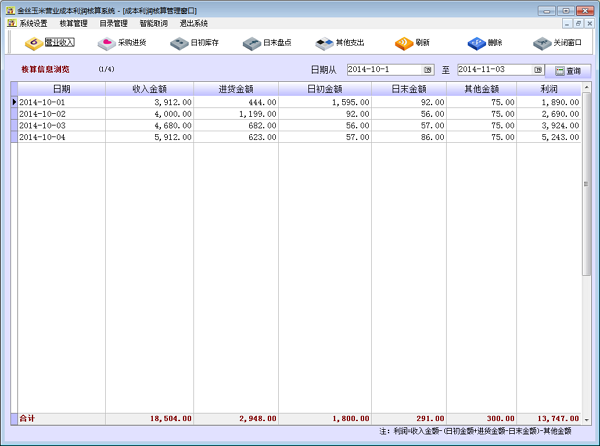Click the closing amount cell 86.00
The width and height of the screenshot is (600, 446).
coord(409,137)
